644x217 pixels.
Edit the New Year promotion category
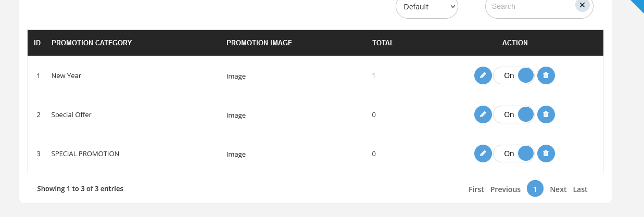[483, 75]
